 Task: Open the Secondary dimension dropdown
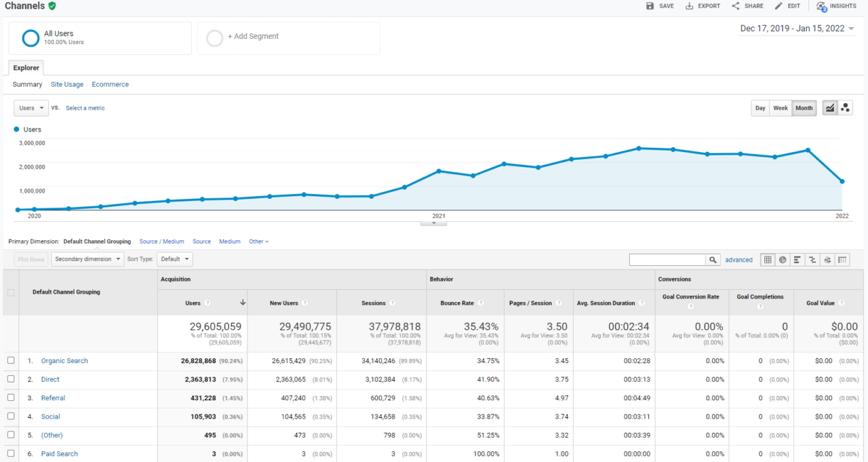coord(87,259)
